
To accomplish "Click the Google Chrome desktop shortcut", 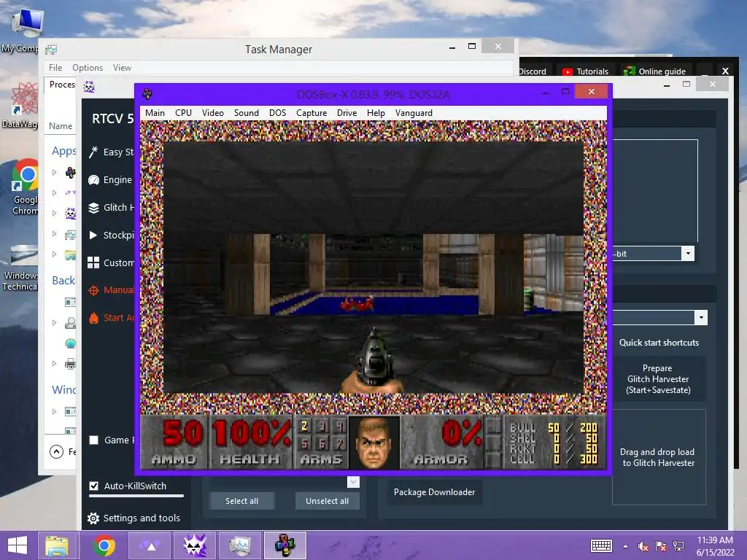I will pyautogui.click(x=25, y=187).
